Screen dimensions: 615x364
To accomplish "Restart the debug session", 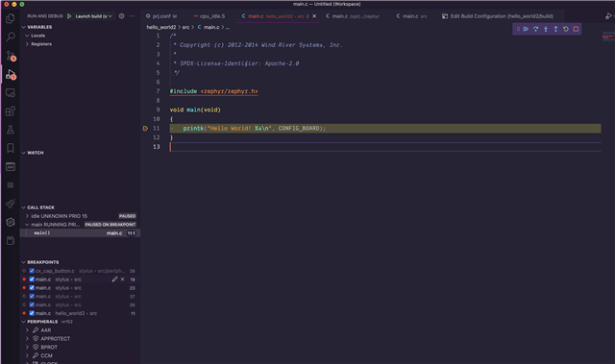I will [566, 29].
